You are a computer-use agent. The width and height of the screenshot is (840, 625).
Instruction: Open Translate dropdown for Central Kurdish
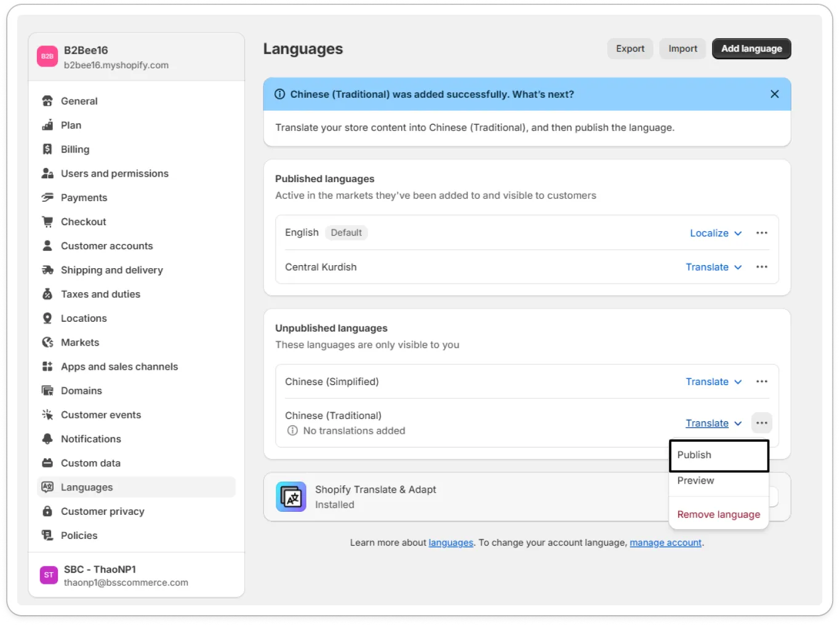pos(714,267)
